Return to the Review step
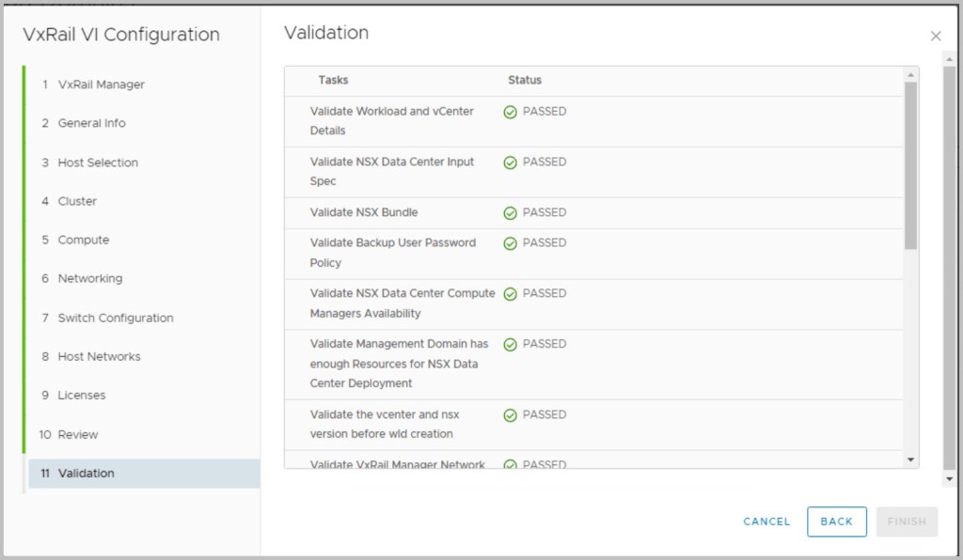The height and width of the screenshot is (560, 963). tap(77, 434)
